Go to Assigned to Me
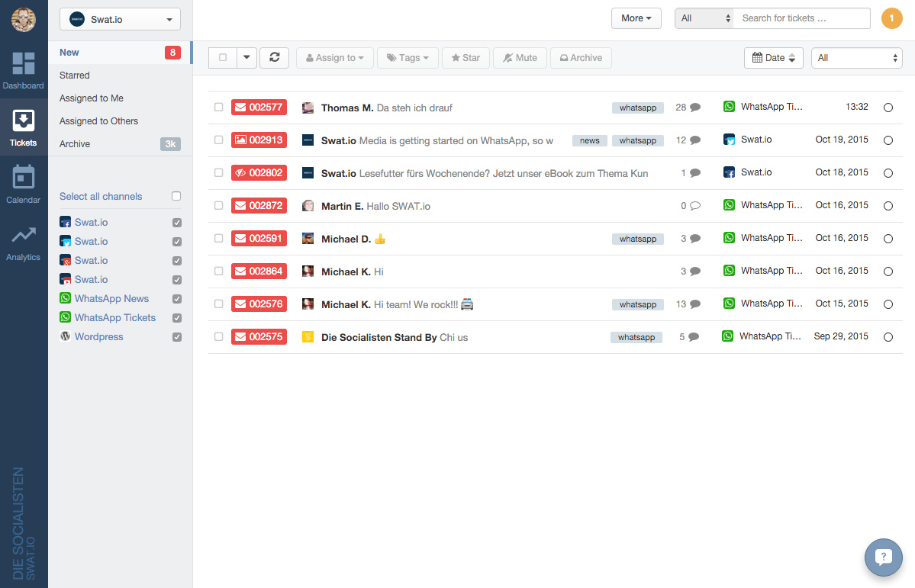The width and height of the screenshot is (915, 588). [x=92, y=98]
